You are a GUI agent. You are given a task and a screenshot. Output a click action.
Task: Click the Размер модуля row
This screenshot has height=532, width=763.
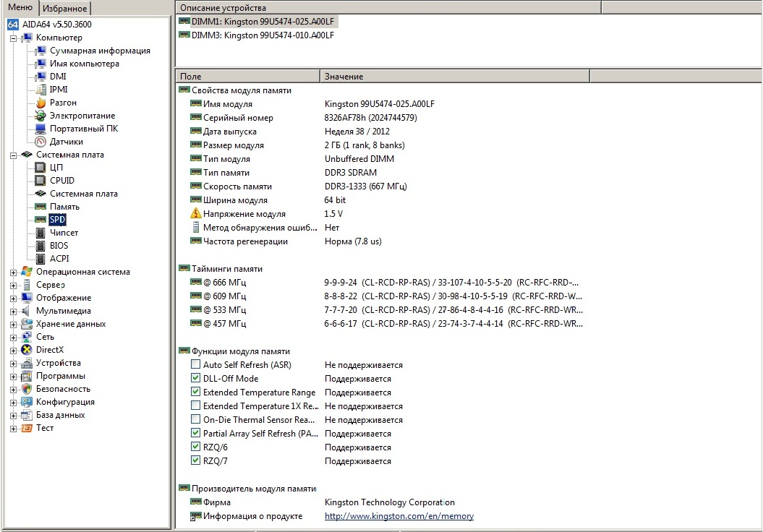click(x=298, y=145)
